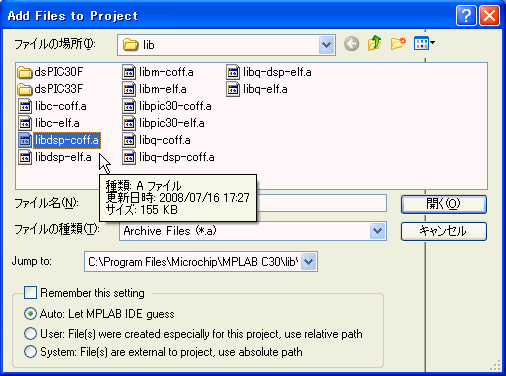Select libc-coff.a archive file
The image size is (506, 376).
click(53, 106)
